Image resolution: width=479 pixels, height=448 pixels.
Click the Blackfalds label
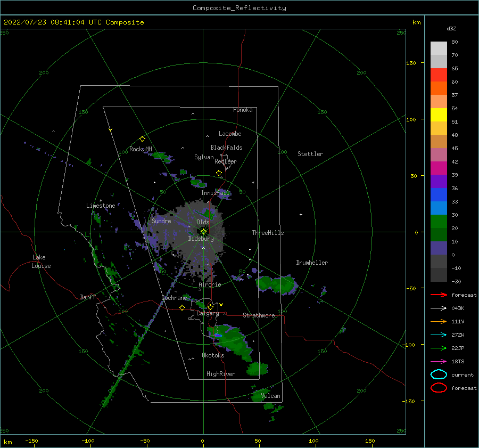tap(226, 148)
